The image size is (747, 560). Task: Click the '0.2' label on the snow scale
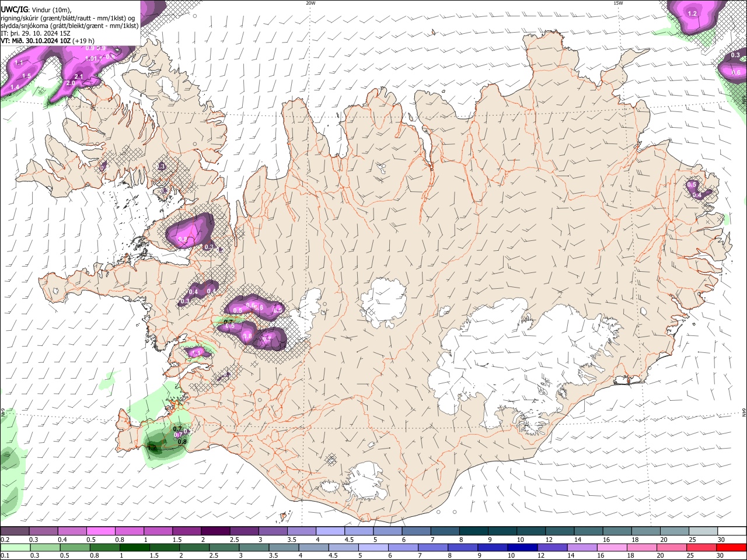point(4,540)
